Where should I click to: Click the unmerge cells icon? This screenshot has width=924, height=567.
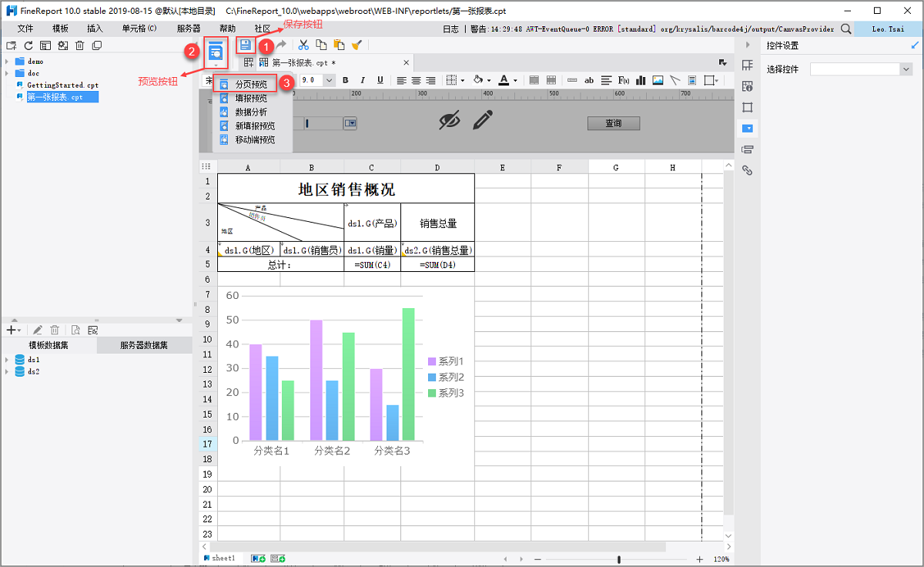click(551, 80)
